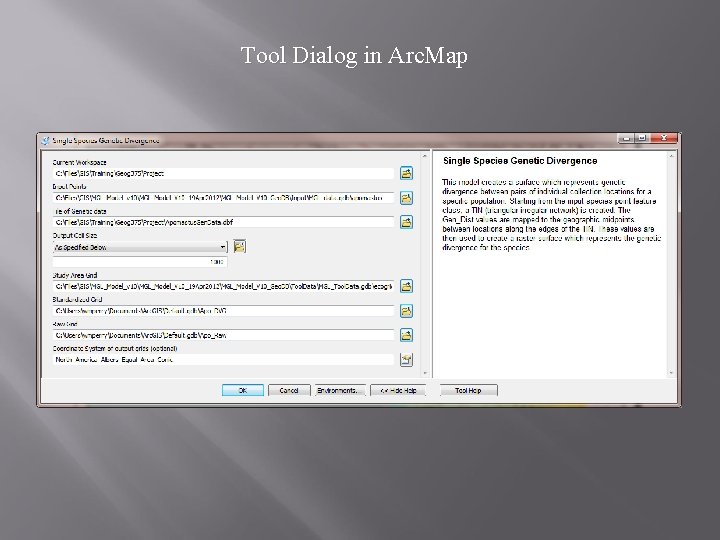Click the cell size value field
This screenshot has height=540, width=720.
coord(140,262)
